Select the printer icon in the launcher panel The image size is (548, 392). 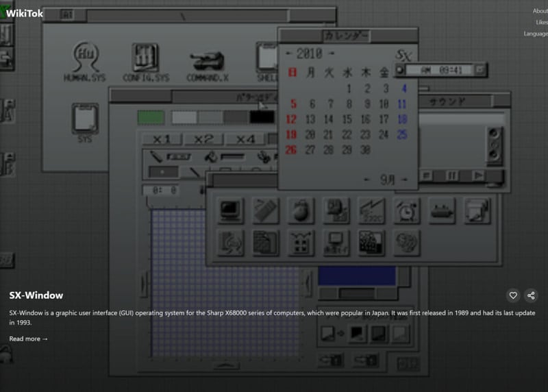(477, 210)
